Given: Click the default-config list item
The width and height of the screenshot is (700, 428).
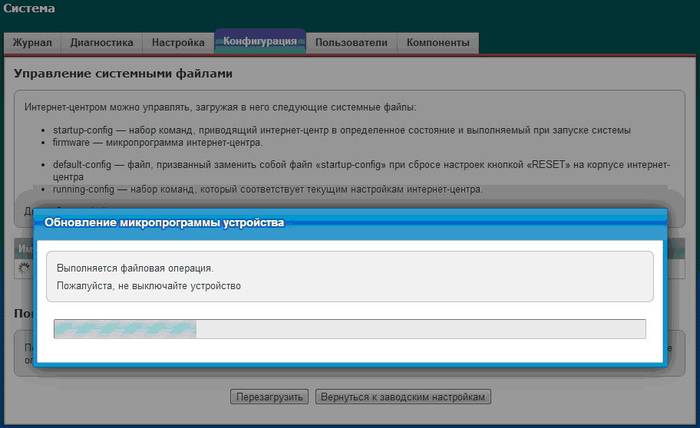Looking at the screenshot, I should coord(361,170).
